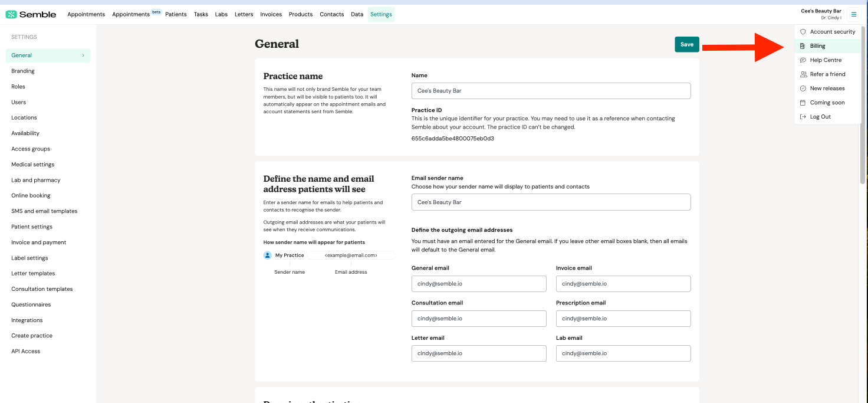Go to the Invoices tab

coord(271,14)
